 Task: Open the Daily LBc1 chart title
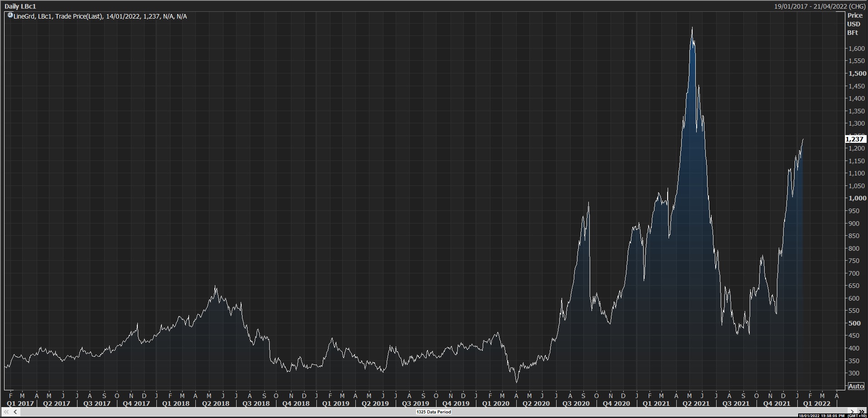(x=20, y=6)
